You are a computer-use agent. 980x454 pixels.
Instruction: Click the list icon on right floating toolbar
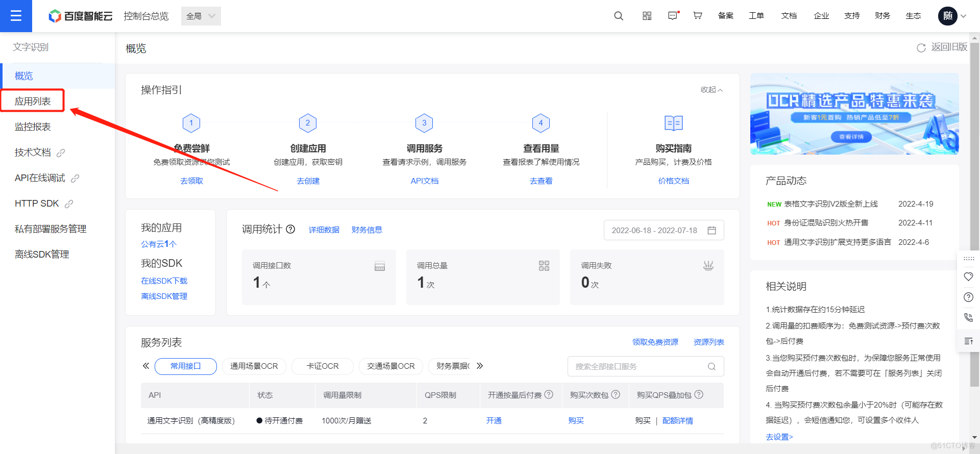pos(968,341)
